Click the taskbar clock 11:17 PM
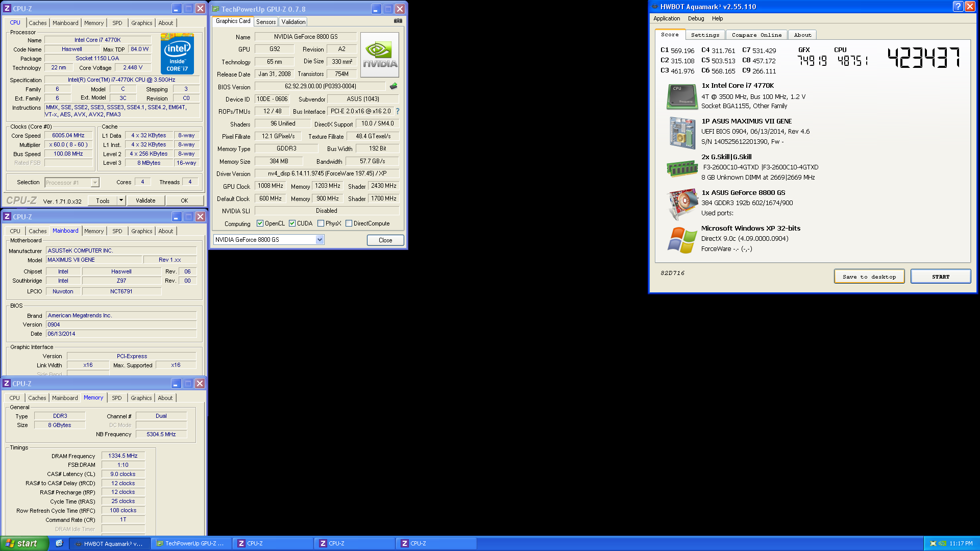Viewport: 980px width, 551px height. [961, 543]
